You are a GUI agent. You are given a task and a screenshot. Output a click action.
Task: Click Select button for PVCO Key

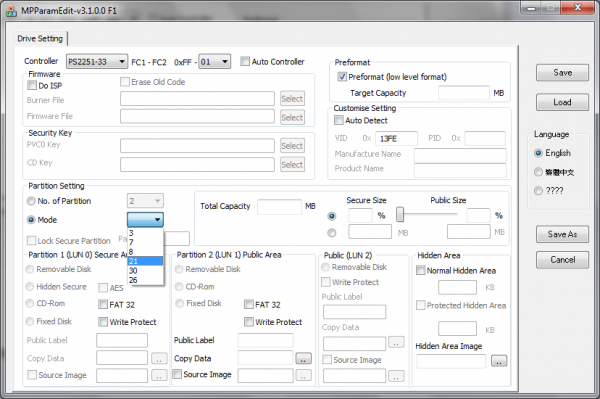(x=292, y=146)
